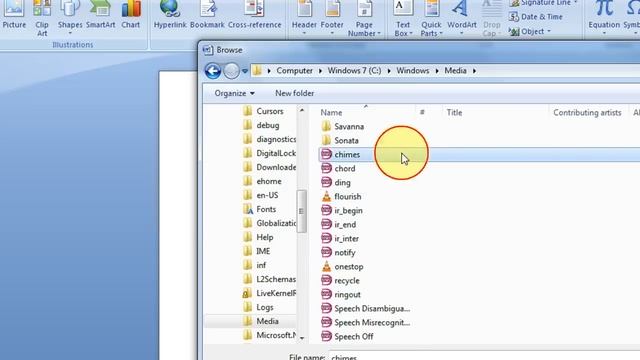Open the Object dropdown in ribbon
640x360 pixels.
click(530, 31)
